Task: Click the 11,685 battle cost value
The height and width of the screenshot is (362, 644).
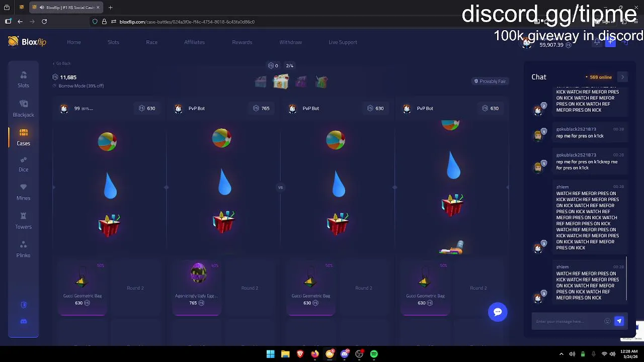Action: point(68,77)
